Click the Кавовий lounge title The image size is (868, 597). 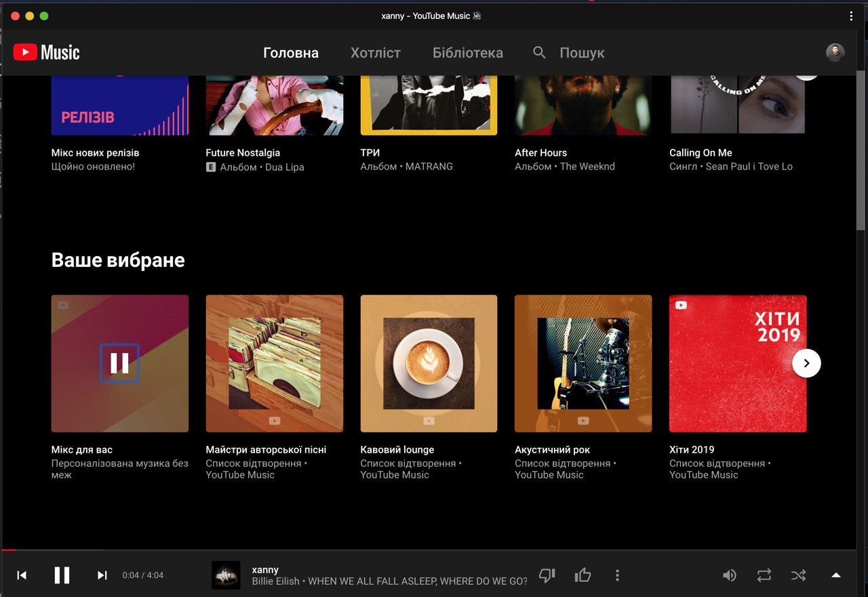click(397, 449)
